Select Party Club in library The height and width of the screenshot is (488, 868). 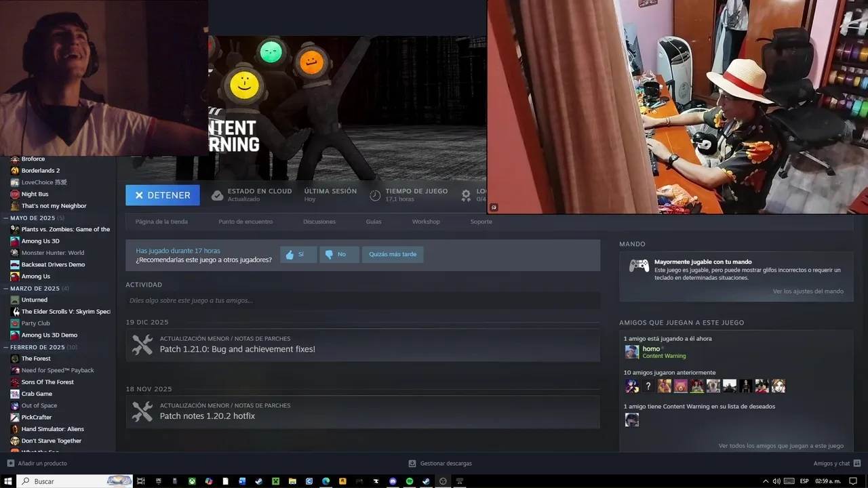(x=36, y=323)
